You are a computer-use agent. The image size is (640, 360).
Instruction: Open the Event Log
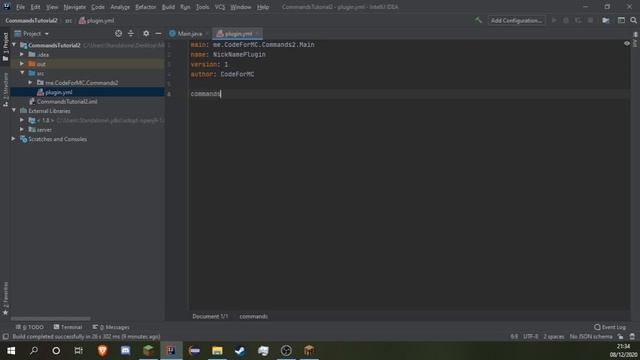[610, 327]
